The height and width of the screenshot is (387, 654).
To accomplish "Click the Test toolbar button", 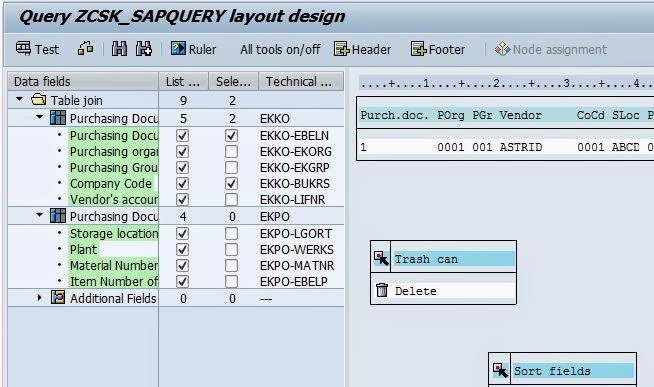I will (x=37, y=49).
